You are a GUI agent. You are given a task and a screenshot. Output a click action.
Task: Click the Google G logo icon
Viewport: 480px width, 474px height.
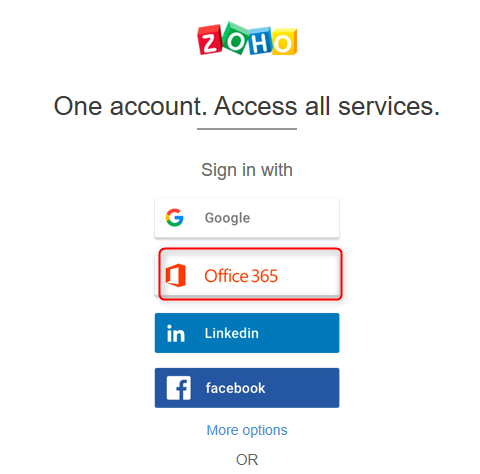tap(174, 218)
